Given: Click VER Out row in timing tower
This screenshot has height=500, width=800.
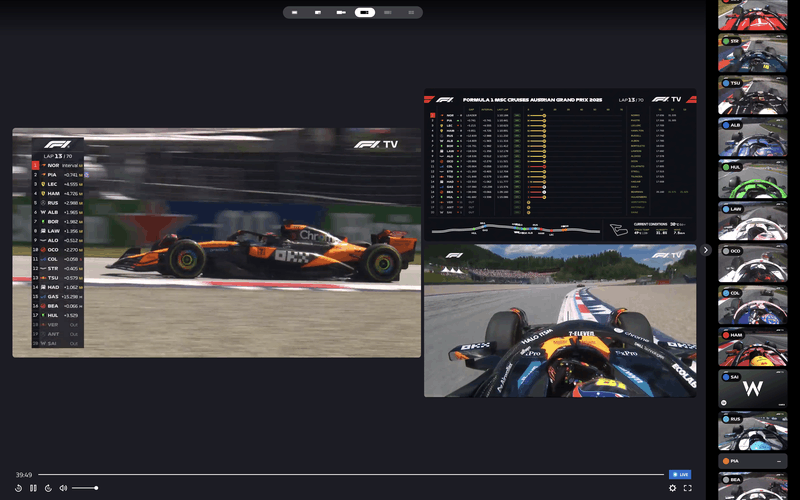Looking at the screenshot, I should (58, 324).
